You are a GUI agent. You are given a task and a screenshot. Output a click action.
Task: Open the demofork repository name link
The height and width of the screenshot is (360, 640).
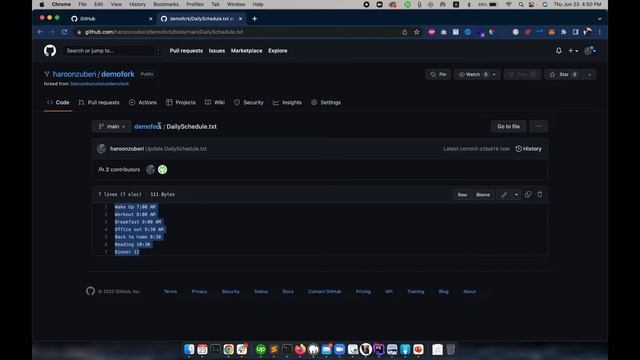[x=118, y=74]
